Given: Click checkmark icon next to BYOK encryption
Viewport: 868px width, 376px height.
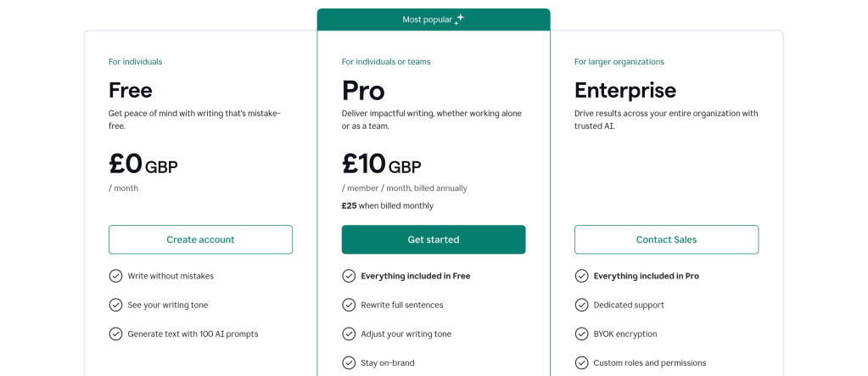Looking at the screenshot, I should [581, 334].
